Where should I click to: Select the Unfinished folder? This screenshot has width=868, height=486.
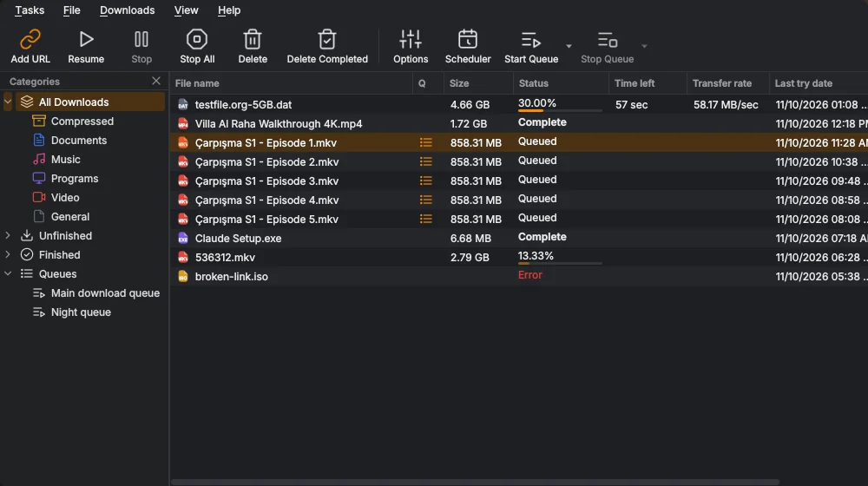coord(65,236)
